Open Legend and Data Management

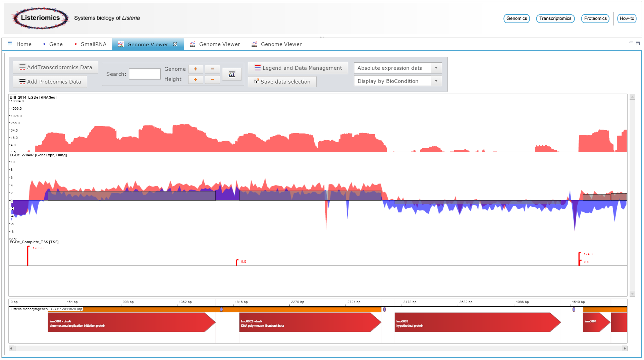click(298, 68)
